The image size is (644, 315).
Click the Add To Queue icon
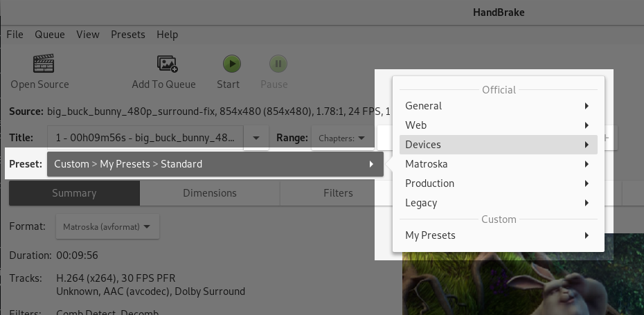pyautogui.click(x=167, y=64)
